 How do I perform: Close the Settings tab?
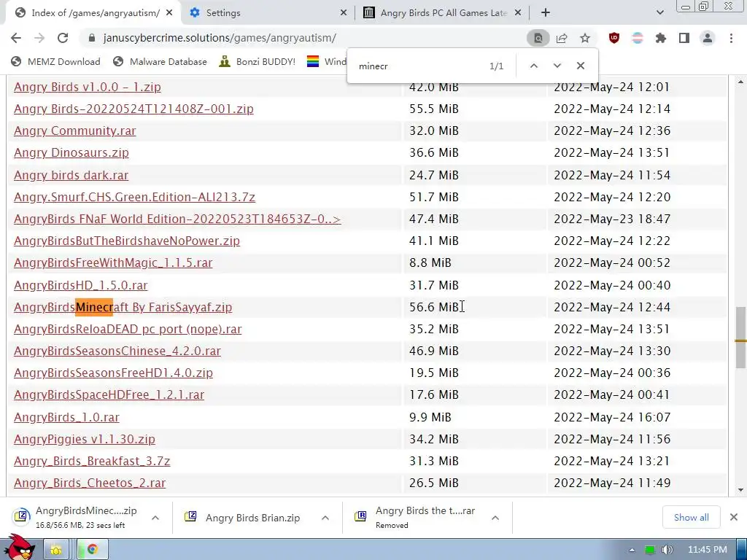(x=344, y=13)
